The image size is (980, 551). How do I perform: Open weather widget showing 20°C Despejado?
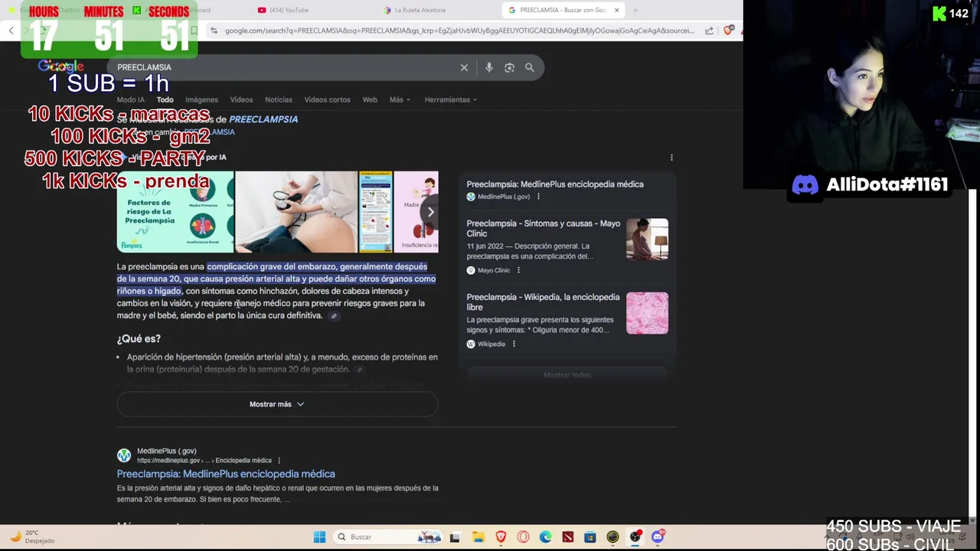click(x=32, y=536)
